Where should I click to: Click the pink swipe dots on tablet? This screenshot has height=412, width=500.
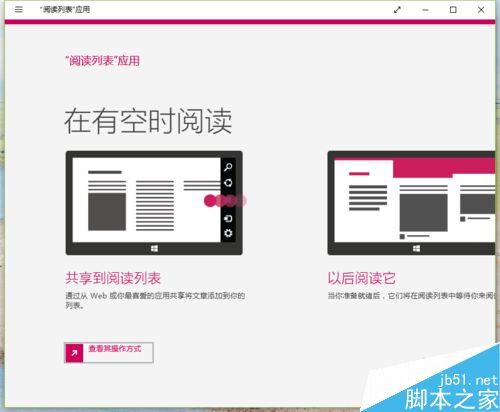point(225,200)
